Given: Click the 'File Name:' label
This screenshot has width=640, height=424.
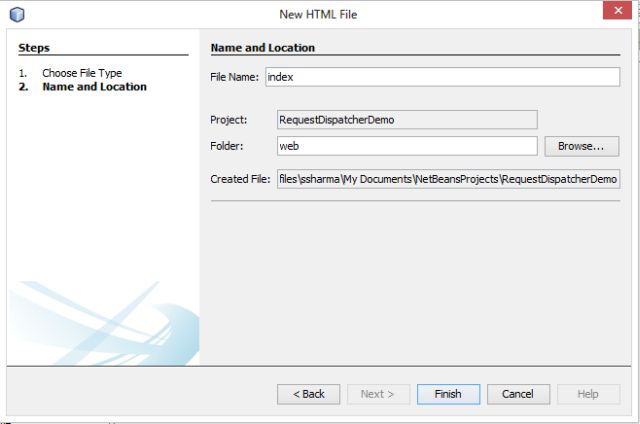Looking at the screenshot, I should pyautogui.click(x=234, y=77).
